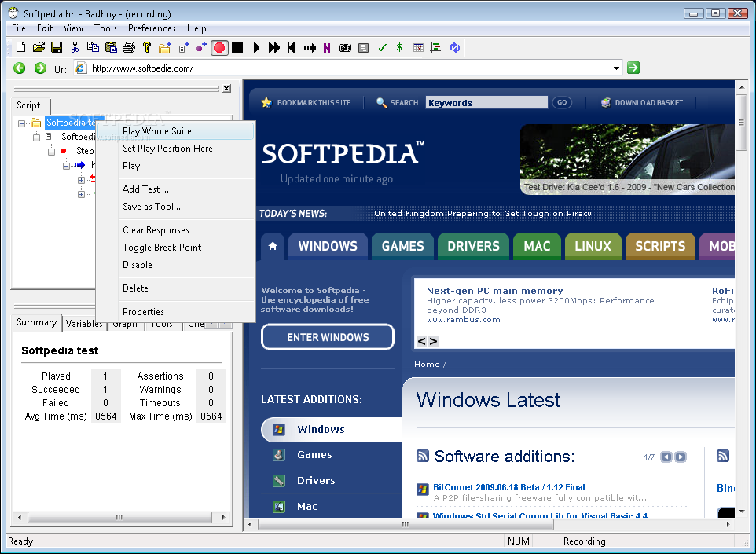
Task: Click BOOKMARK THIS SITE link
Action: point(306,103)
